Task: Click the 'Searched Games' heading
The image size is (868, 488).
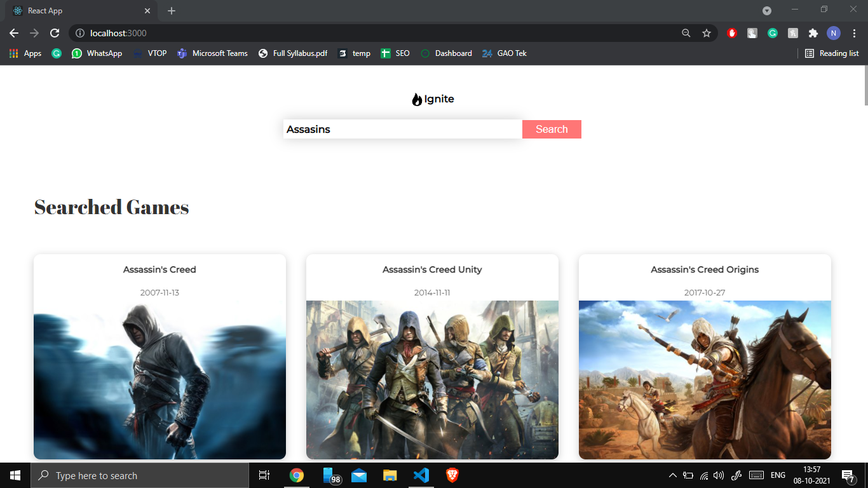Action: 111,207
